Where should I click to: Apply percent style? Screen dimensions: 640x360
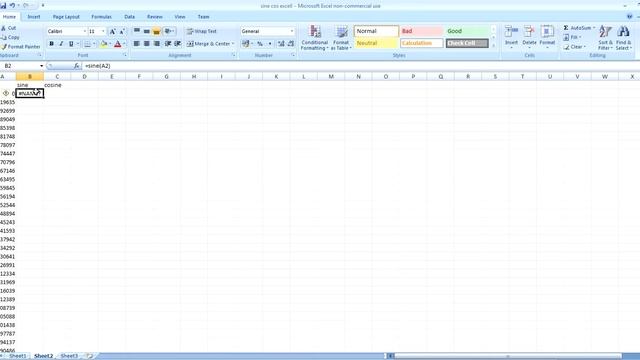260,44
